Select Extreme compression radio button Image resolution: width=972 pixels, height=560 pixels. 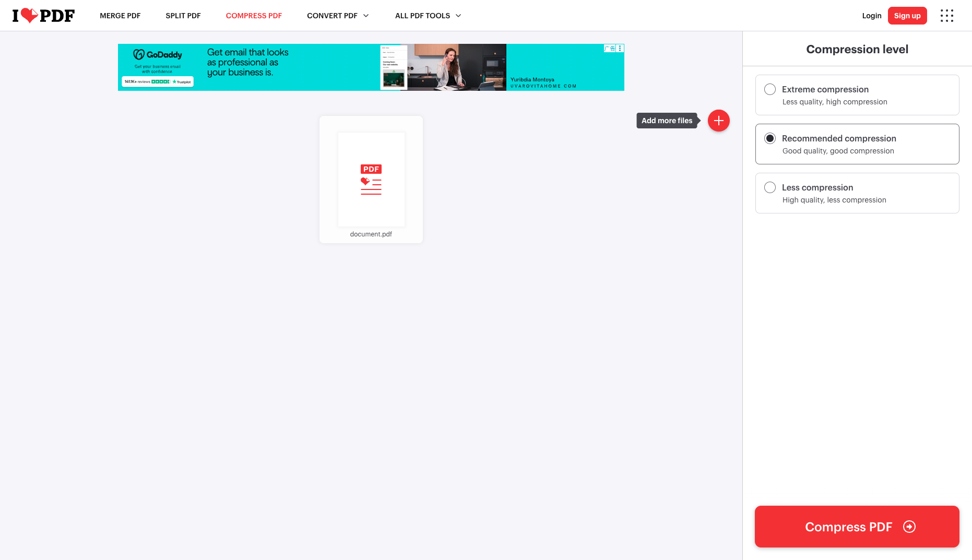[770, 89]
